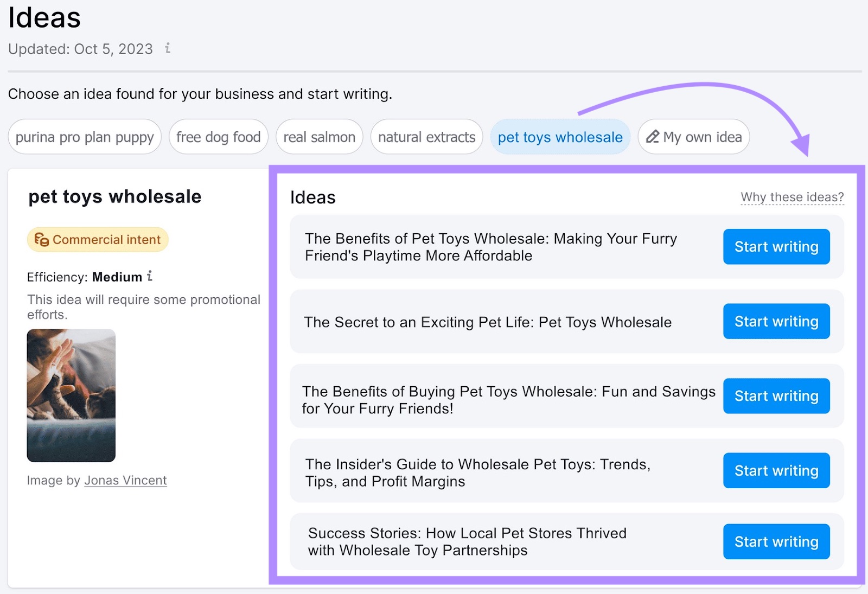The width and height of the screenshot is (868, 594).
Task: Choose the natural extracts tab
Action: tap(426, 137)
